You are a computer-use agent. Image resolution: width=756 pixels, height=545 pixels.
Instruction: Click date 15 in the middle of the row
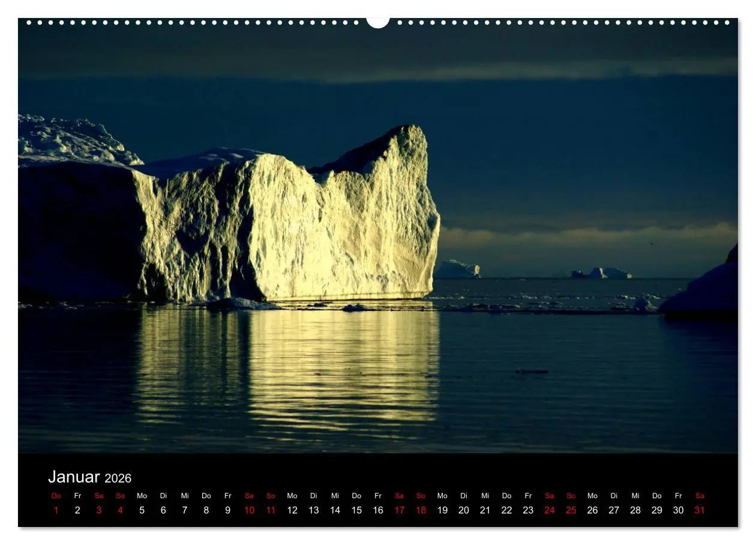pos(356,510)
